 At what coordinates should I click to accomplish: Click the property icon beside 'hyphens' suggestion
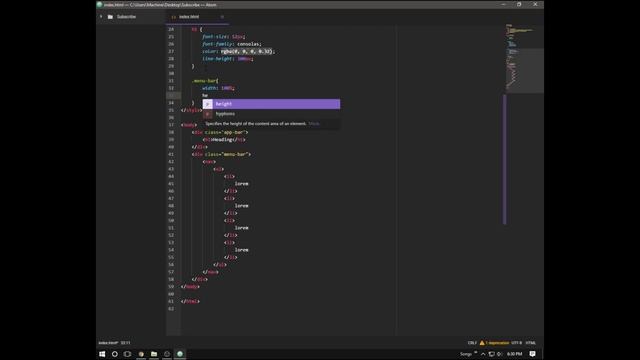click(208, 114)
